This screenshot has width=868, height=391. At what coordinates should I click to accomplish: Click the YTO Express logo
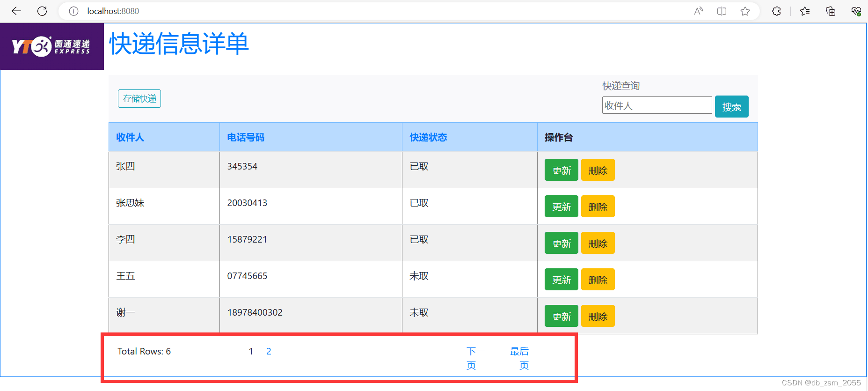click(52, 46)
